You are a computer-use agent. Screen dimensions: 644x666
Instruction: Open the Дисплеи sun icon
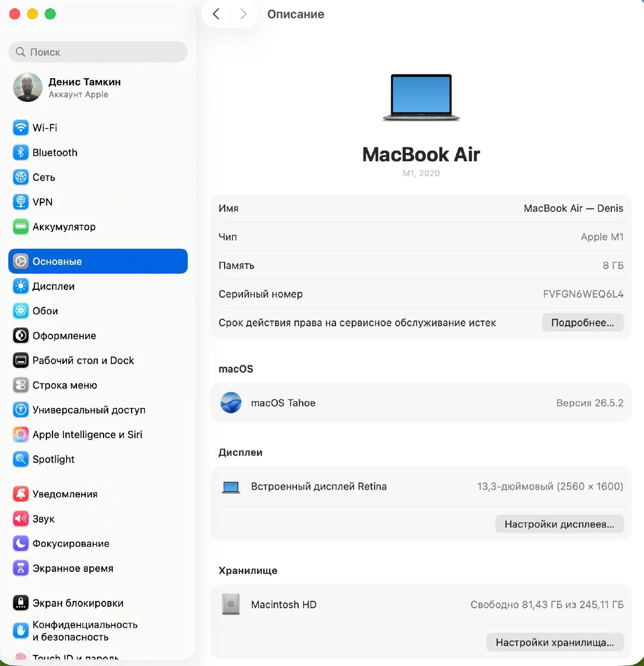pyautogui.click(x=21, y=286)
